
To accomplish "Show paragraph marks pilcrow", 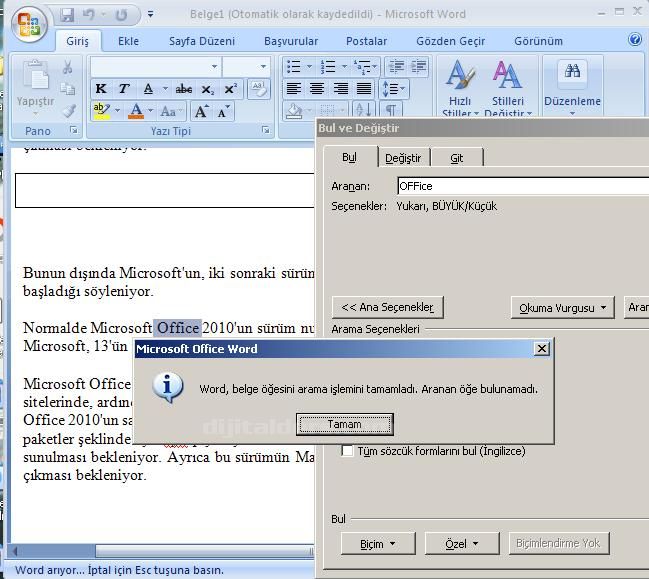I will pyautogui.click(x=391, y=110).
